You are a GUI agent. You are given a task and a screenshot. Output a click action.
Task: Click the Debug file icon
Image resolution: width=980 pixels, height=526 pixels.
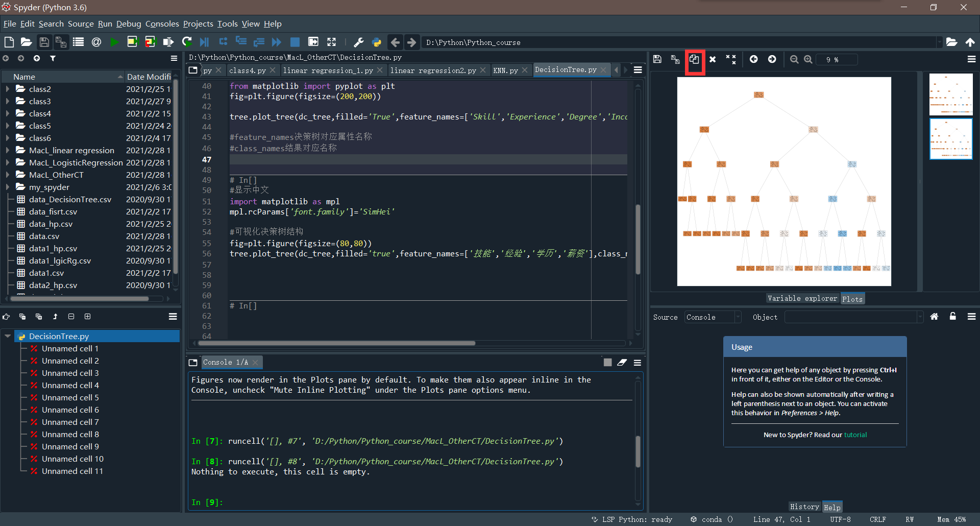click(x=204, y=42)
